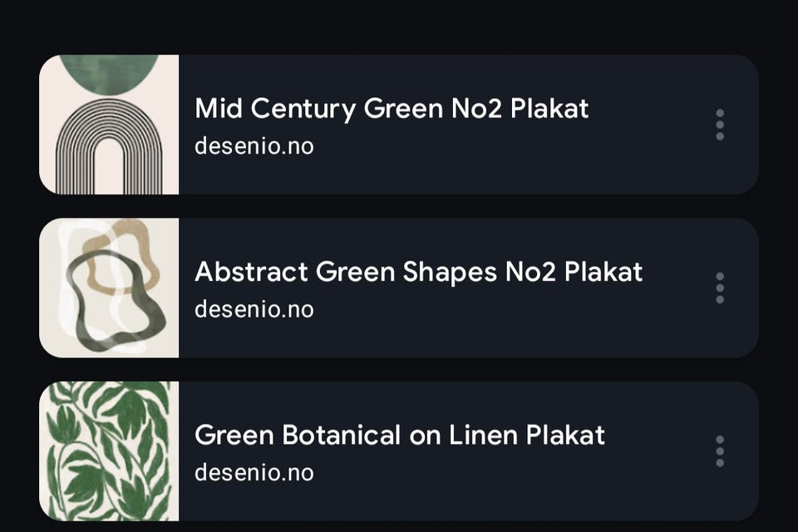This screenshot has height=532, width=798.
Task: Open the Mid Century Green No2 Plakat title
Action: [x=392, y=108]
